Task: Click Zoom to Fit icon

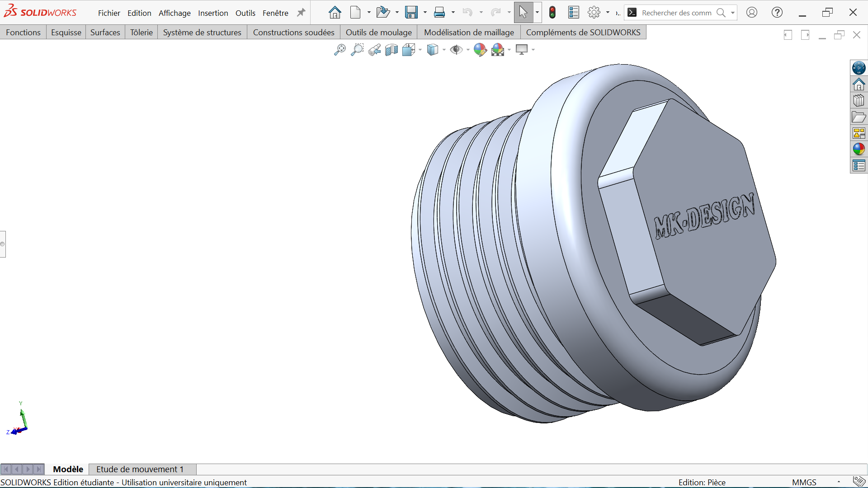Action: [340, 50]
